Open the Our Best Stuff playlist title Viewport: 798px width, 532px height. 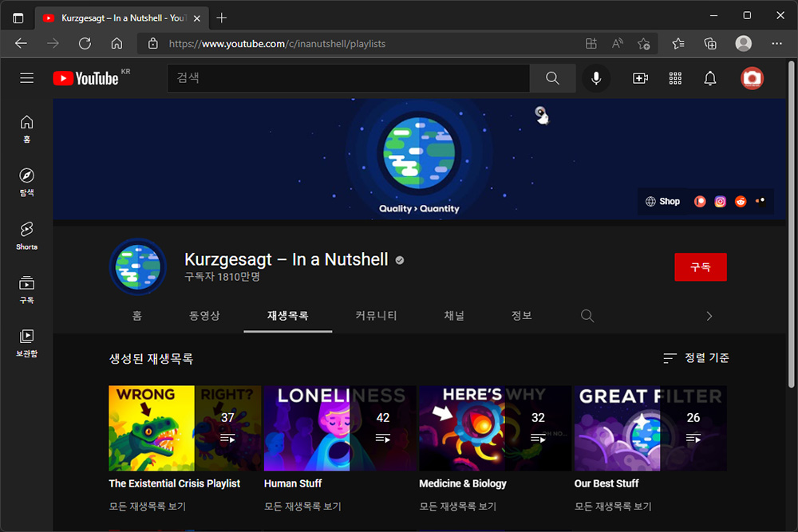tap(606, 483)
